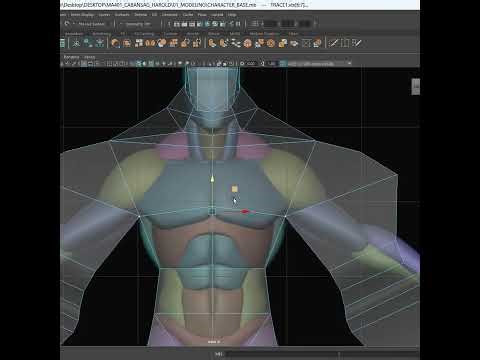Switch to the Bifrost shelf tab
Screen dimensions: 480x360
(x=214, y=34)
